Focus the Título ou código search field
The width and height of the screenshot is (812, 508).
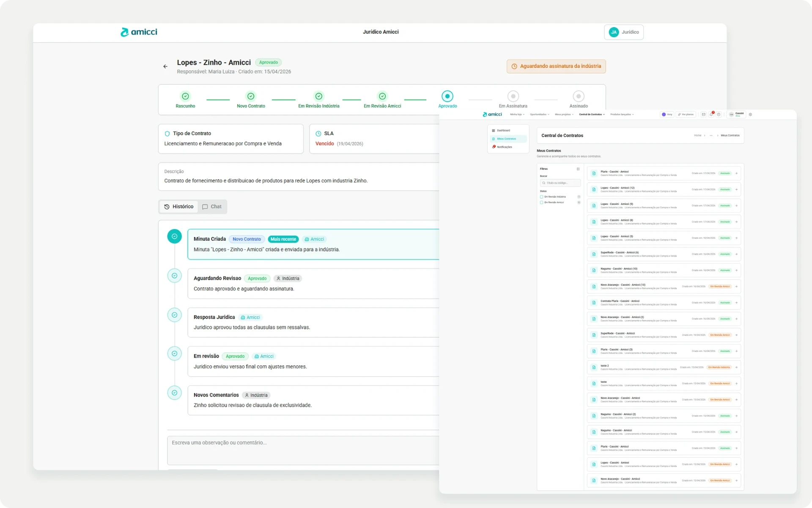pyautogui.click(x=560, y=183)
